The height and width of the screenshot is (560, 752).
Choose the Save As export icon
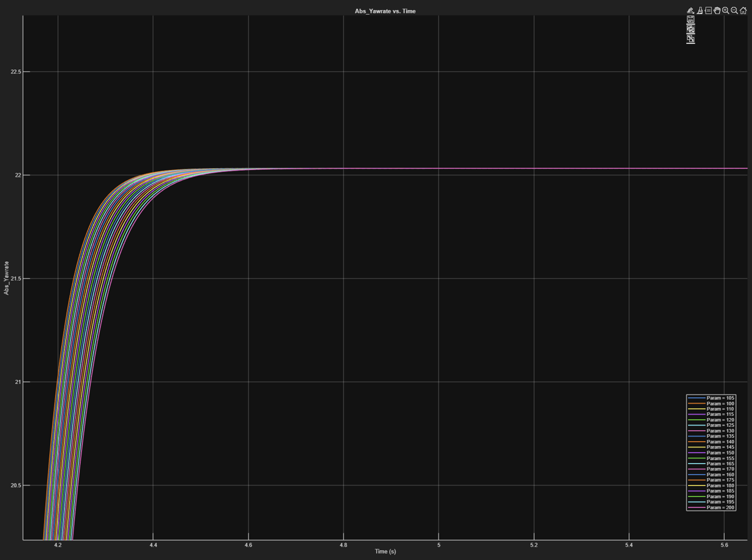[691, 19]
